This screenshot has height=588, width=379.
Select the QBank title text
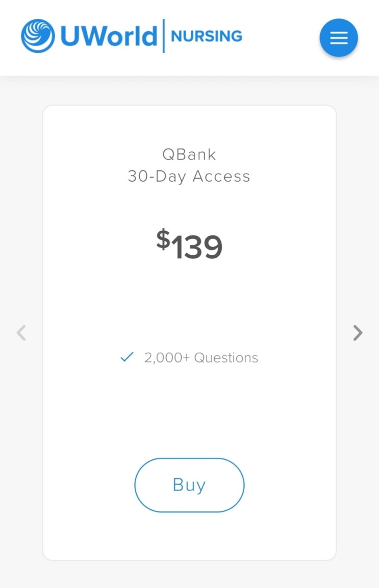coord(189,154)
